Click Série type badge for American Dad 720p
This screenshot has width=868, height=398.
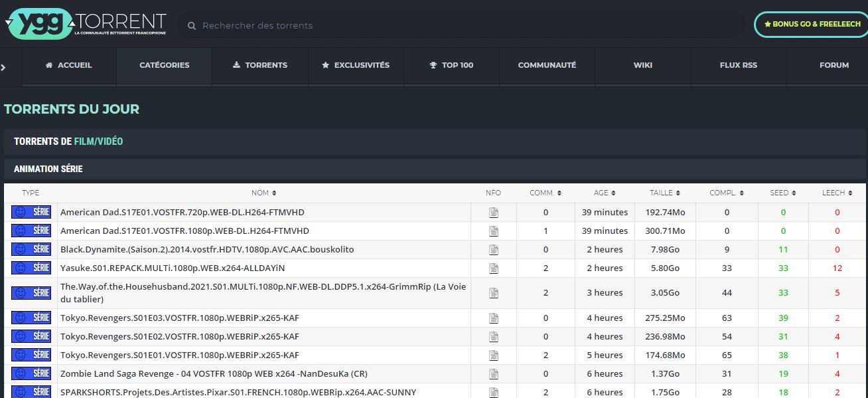[x=31, y=212]
